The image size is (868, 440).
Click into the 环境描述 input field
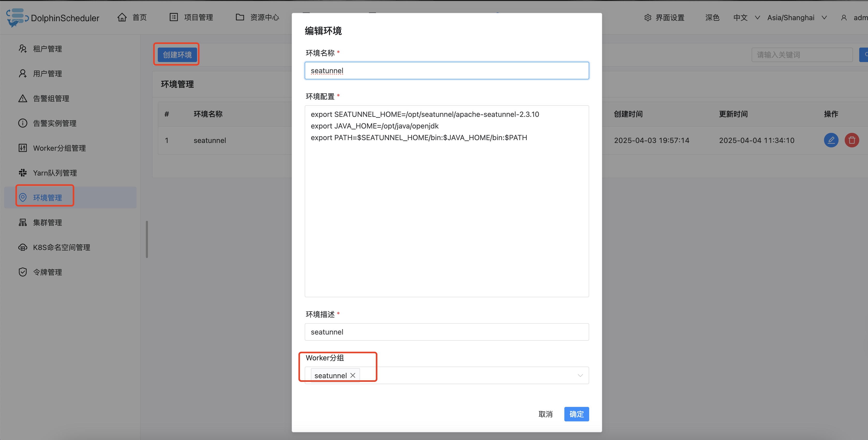pos(446,332)
